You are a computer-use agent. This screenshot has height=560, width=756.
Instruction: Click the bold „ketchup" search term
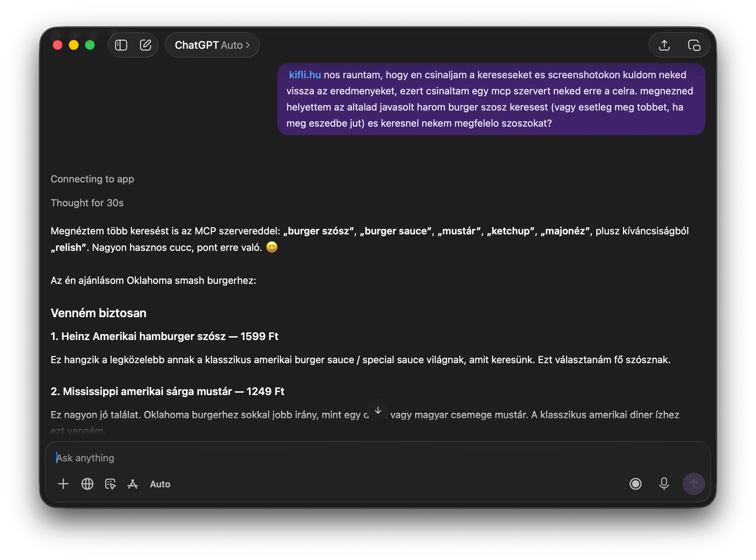tap(511, 231)
